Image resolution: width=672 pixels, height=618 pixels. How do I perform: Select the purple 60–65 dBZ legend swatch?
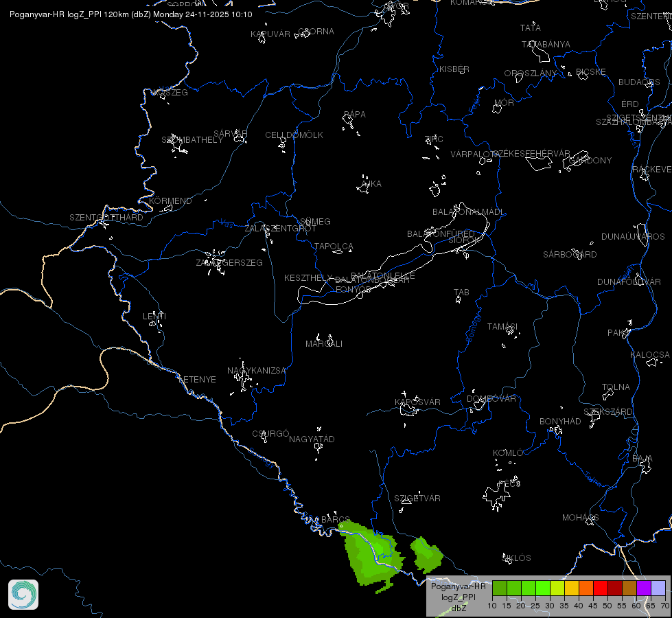click(x=644, y=588)
